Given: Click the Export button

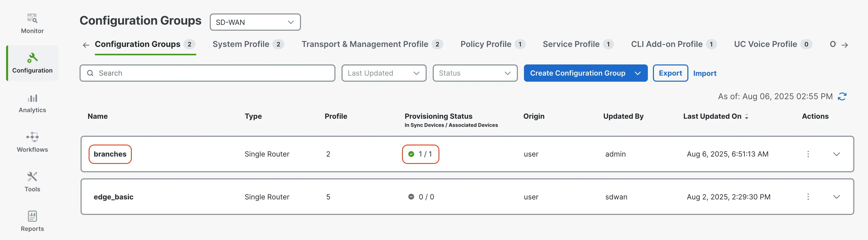Looking at the screenshot, I should tap(670, 73).
